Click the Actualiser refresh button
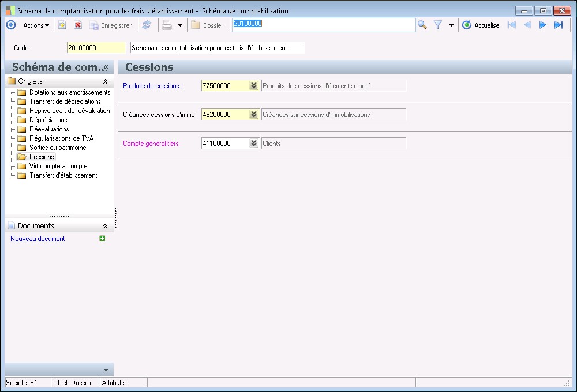 point(482,25)
